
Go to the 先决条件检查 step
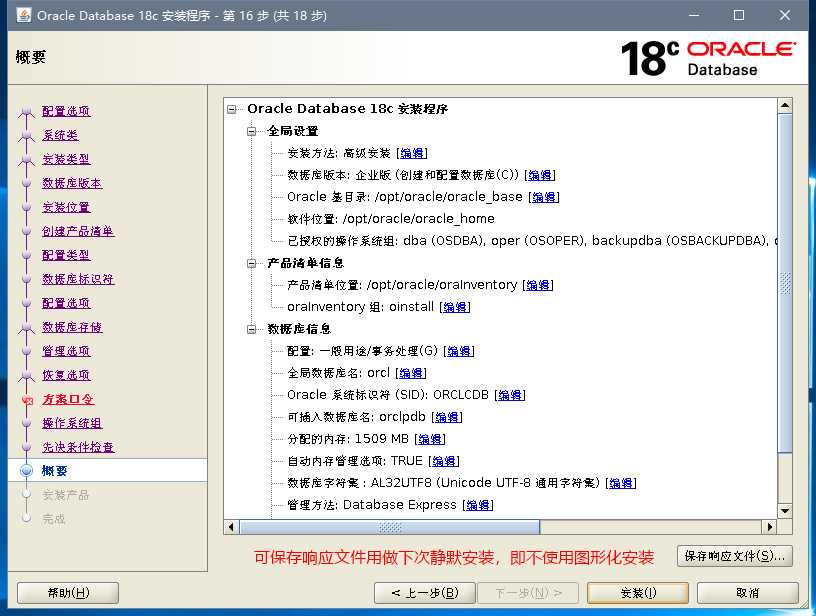(78, 447)
